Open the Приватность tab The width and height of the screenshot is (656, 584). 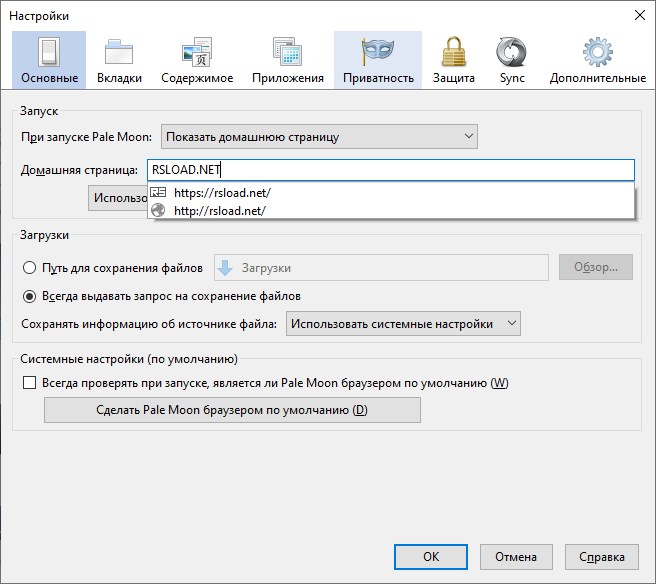tap(378, 60)
